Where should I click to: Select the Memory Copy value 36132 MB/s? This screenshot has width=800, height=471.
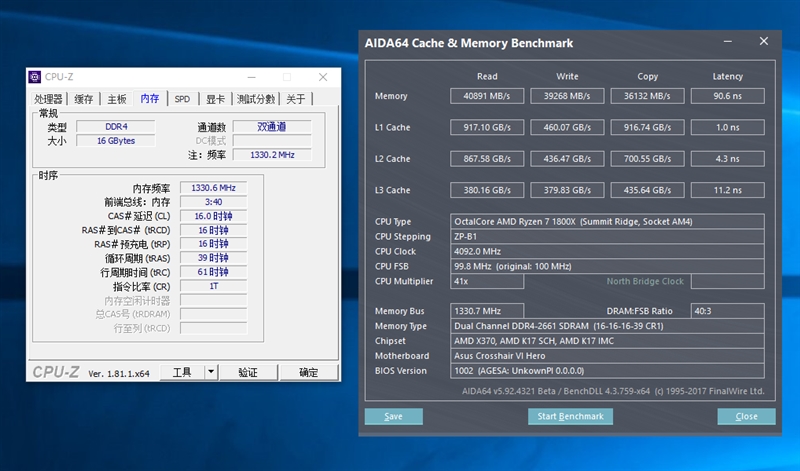(x=647, y=96)
